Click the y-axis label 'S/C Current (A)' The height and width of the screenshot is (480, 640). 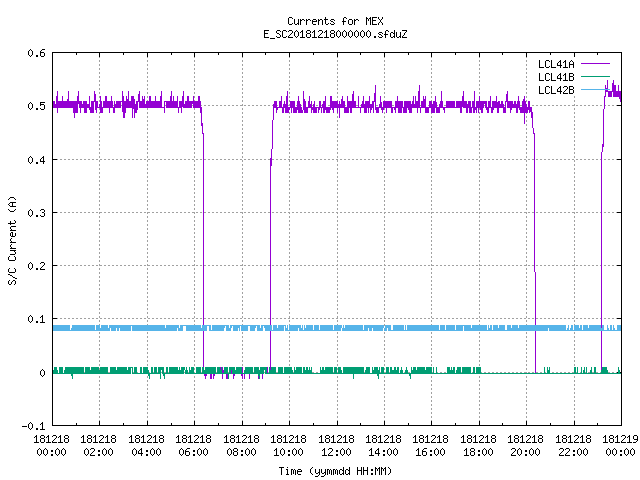[x=13, y=241]
